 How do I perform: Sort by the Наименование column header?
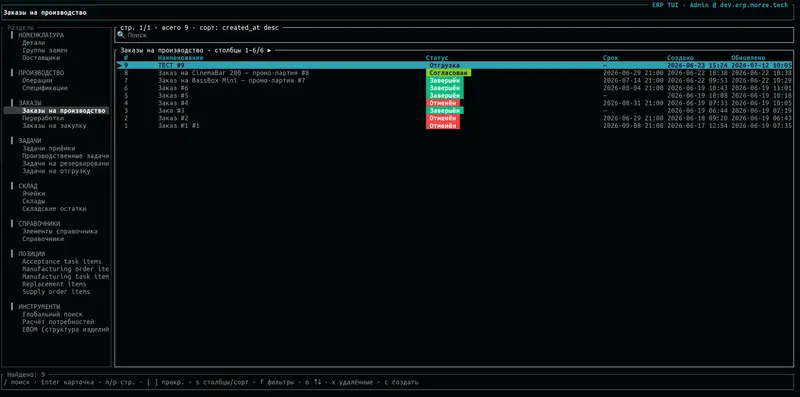[x=181, y=58]
